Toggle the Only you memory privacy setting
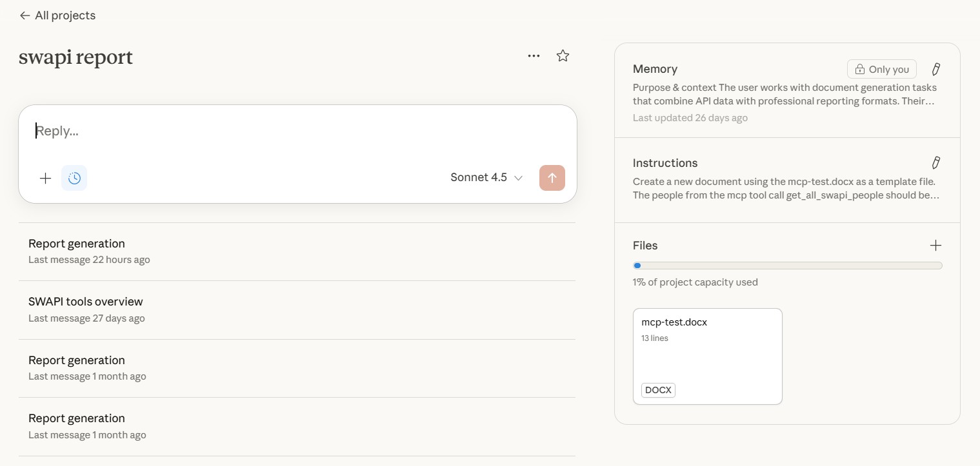This screenshot has height=466, width=980. click(881, 69)
